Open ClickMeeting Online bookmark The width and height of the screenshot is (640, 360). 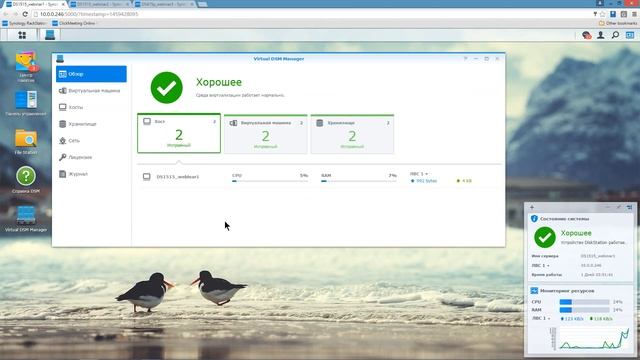coord(73,23)
